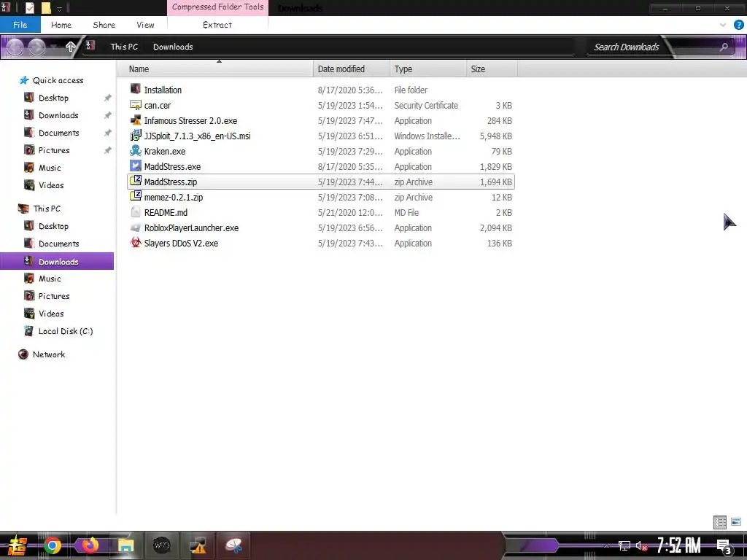Open Desktop under This PC
Image resolution: width=747 pixels, height=560 pixels.
(53, 226)
